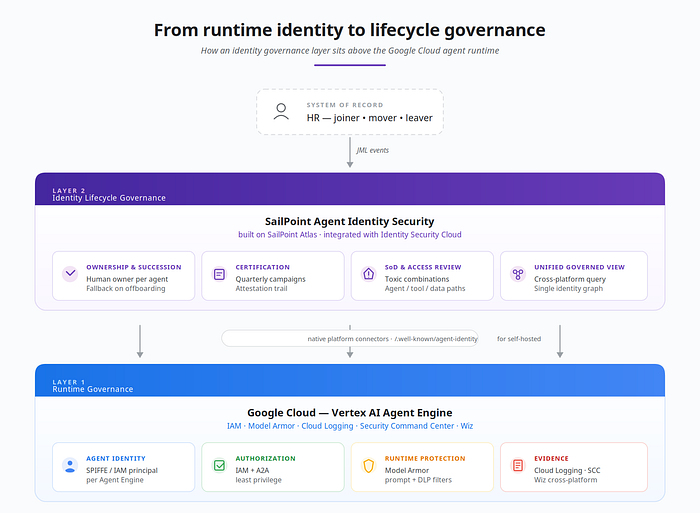Click 'Cloud Logging · SCC' text

[567, 471]
